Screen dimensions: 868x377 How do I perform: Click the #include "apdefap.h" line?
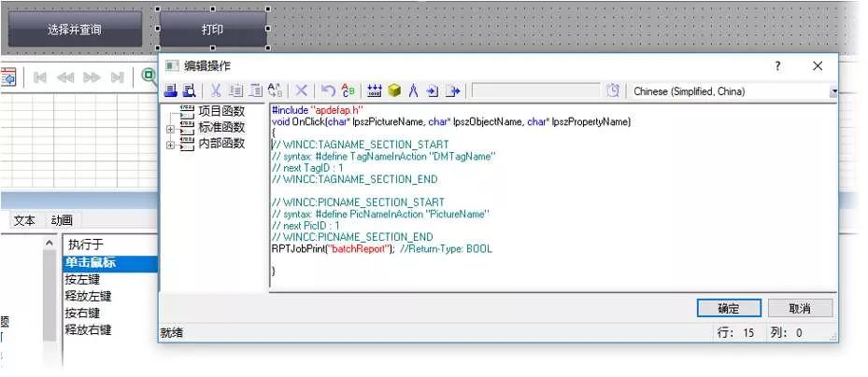[317, 110]
